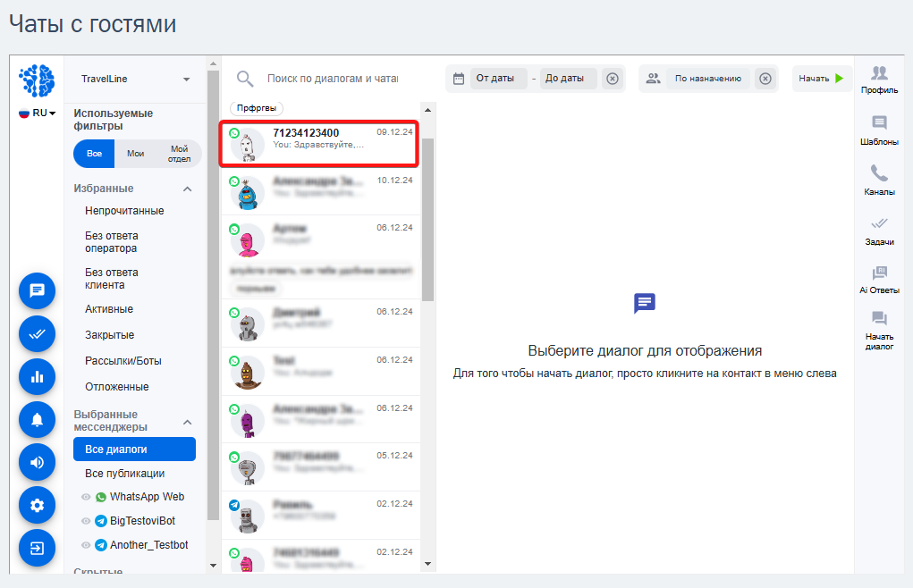
Task: Toggle visibility eye for BigTestoviBot
Action: pyautogui.click(x=86, y=521)
